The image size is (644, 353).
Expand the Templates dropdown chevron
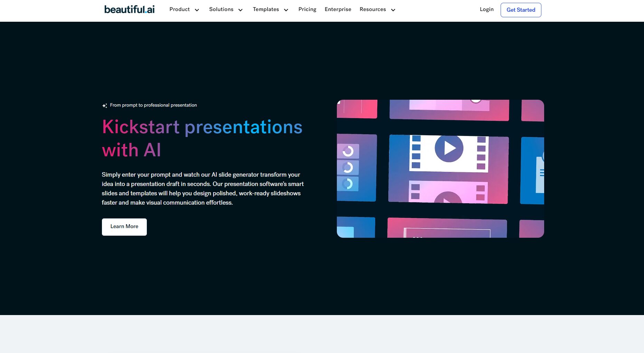point(286,10)
